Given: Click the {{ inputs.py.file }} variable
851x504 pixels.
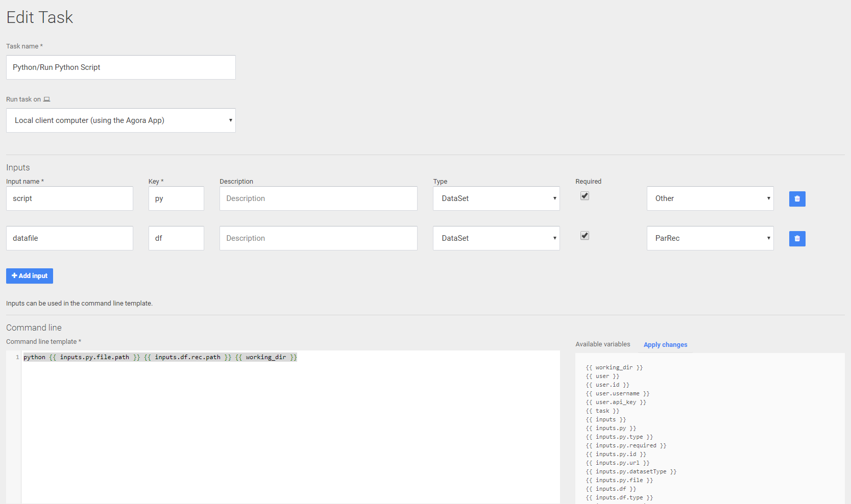Looking at the screenshot, I should tap(619, 480).
